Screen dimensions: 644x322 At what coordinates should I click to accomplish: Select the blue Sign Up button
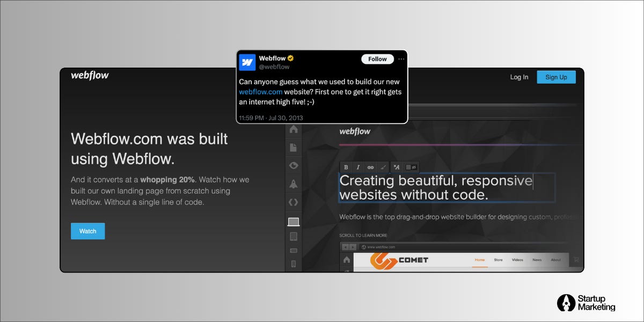[556, 77]
